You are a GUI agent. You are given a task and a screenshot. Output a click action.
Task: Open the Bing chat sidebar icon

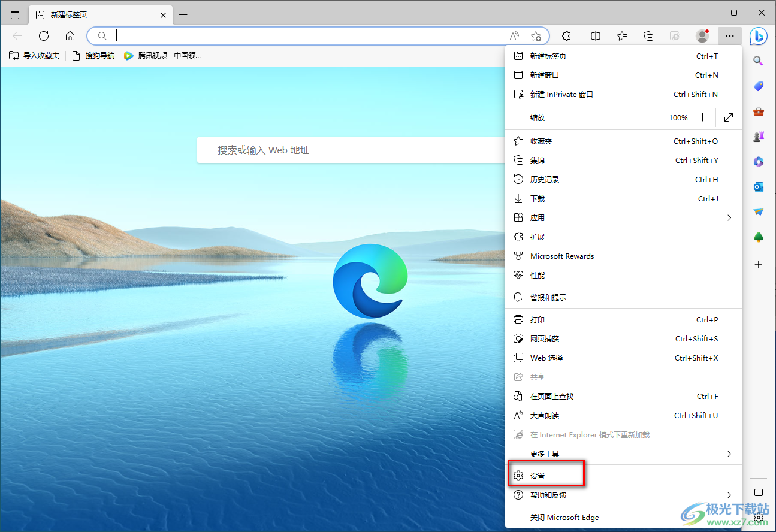click(x=759, y=36)
